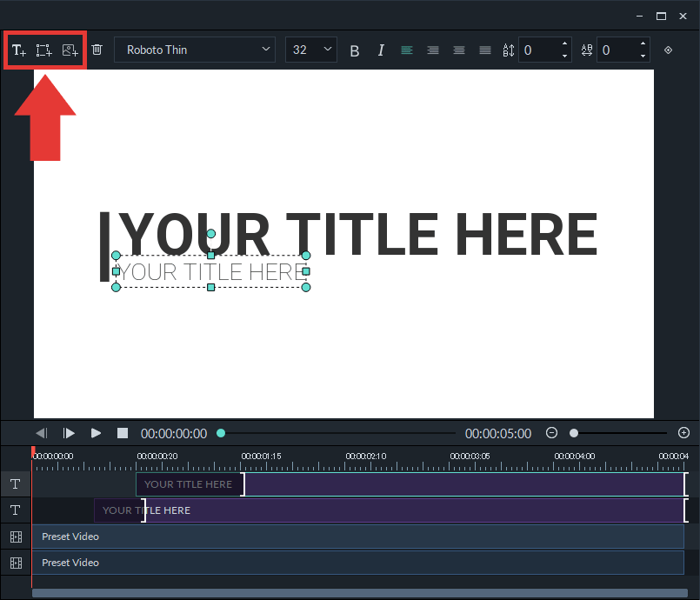Center-align the text
Image resolution: width=700 pixels, height=600 pixels.
pos(459,50)
